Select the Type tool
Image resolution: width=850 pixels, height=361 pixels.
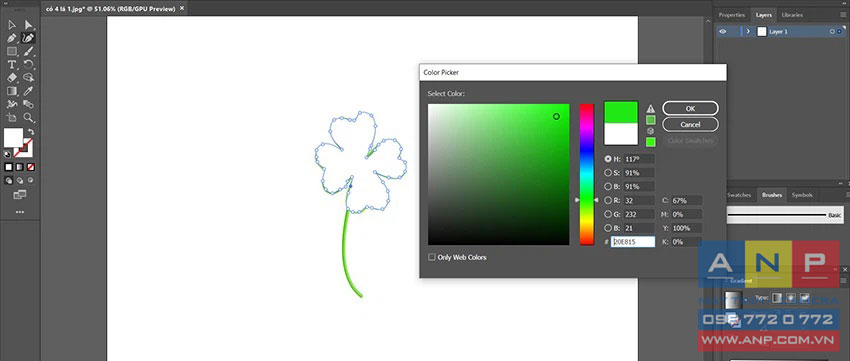tap(12, 65)
